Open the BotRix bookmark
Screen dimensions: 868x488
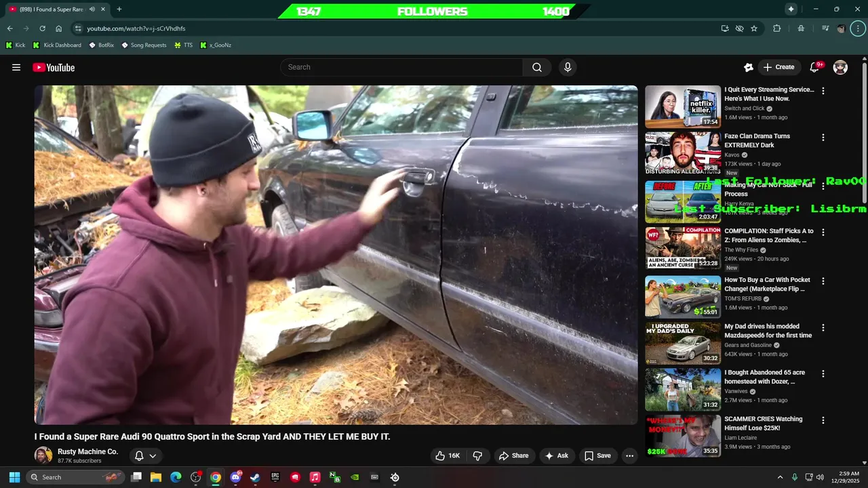102,45
